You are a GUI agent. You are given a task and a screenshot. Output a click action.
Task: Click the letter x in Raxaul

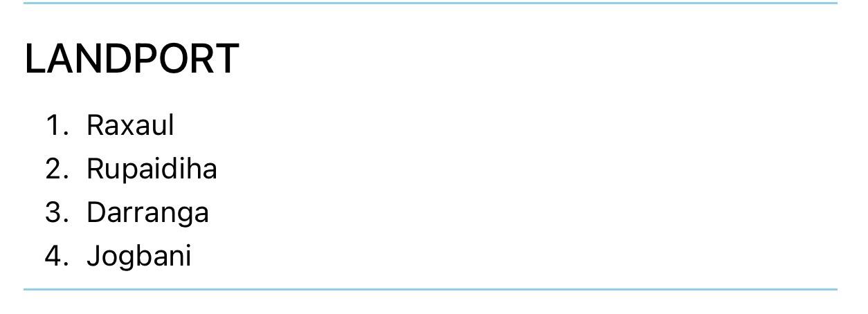pyautogui.click(x=131, y=127)
